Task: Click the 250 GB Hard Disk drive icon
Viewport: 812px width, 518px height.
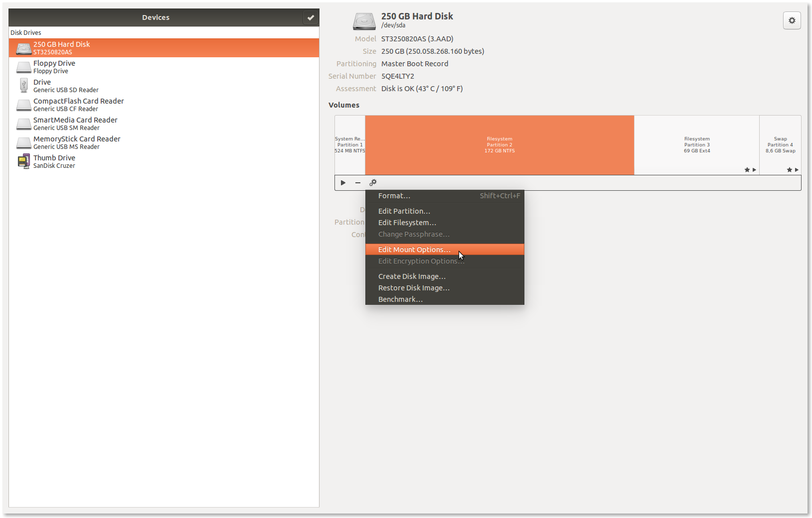Action: (23, 48)
